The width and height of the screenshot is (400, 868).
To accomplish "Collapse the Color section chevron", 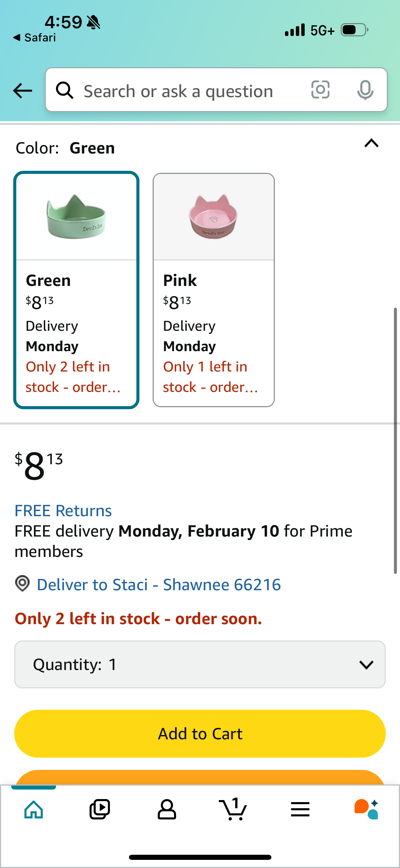I will 372,143.
